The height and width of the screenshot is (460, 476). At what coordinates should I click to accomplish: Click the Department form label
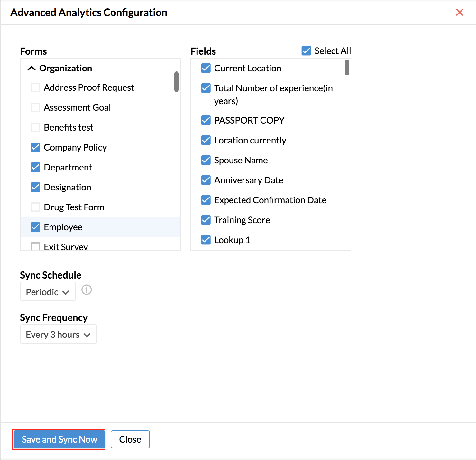[68, 167]
